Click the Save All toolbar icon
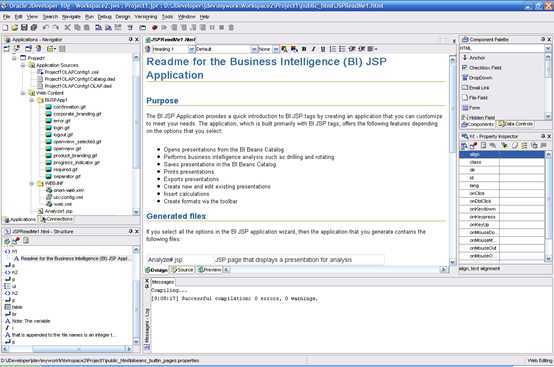Viewport: 554px width, 367px height. pyautogui.click(x=34, y=28)
